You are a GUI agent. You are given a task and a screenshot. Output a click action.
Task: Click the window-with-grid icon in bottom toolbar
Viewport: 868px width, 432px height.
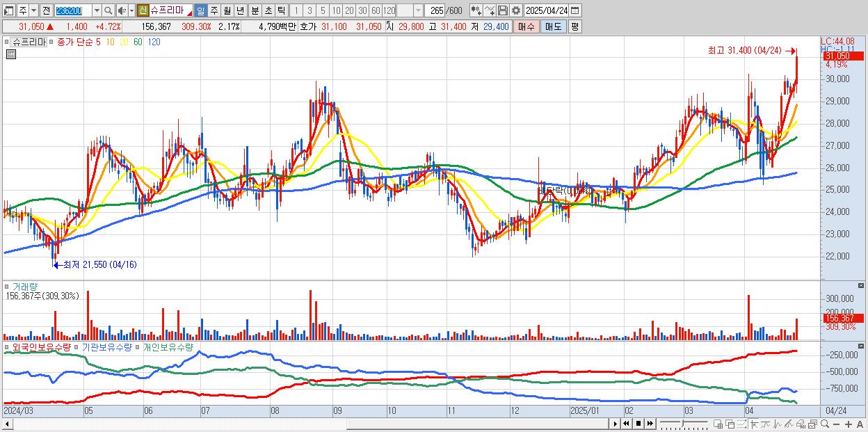click(x=718, y=423)
